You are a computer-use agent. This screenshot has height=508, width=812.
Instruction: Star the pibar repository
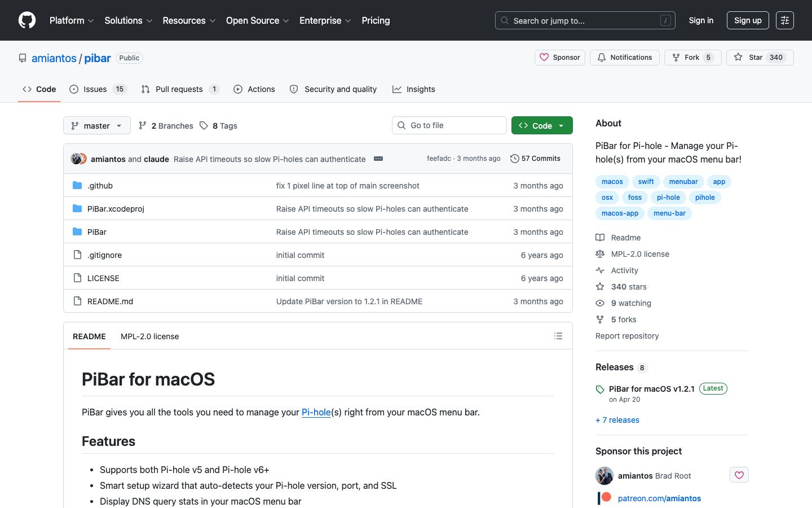(760, 58)
